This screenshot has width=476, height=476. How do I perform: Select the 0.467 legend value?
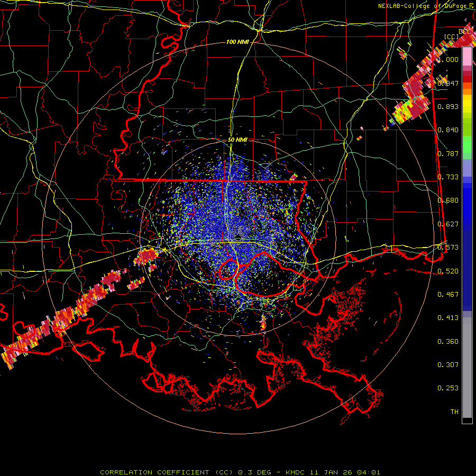coord(448,295)
